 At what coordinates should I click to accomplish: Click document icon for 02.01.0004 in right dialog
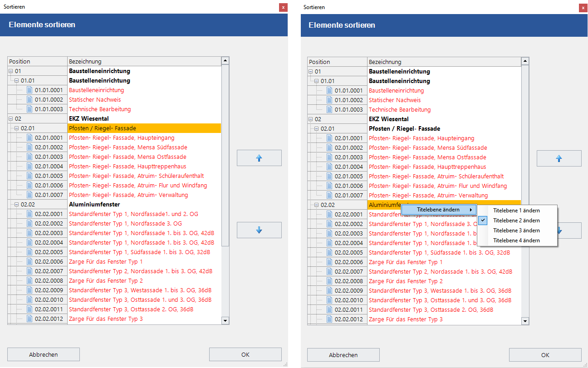pos(330,167)
